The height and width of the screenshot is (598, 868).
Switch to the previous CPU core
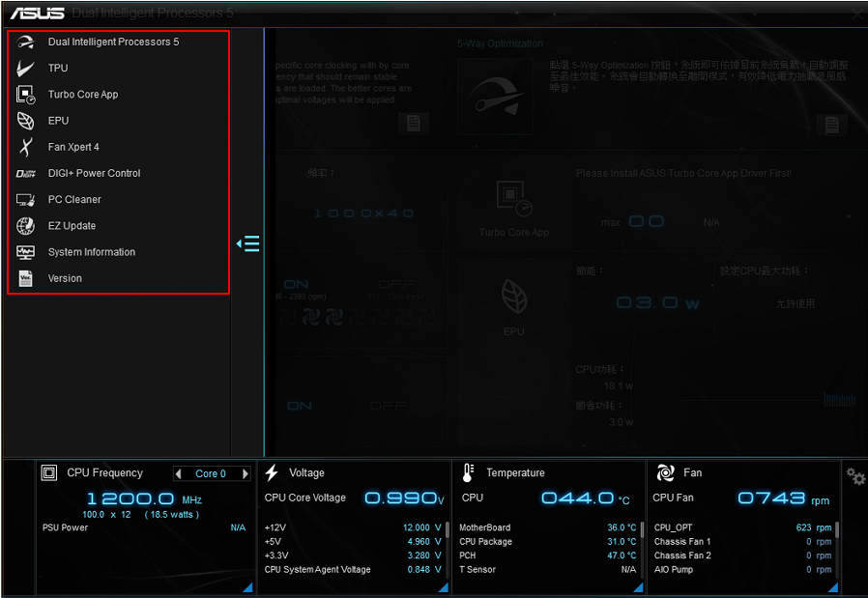(178, 474)
